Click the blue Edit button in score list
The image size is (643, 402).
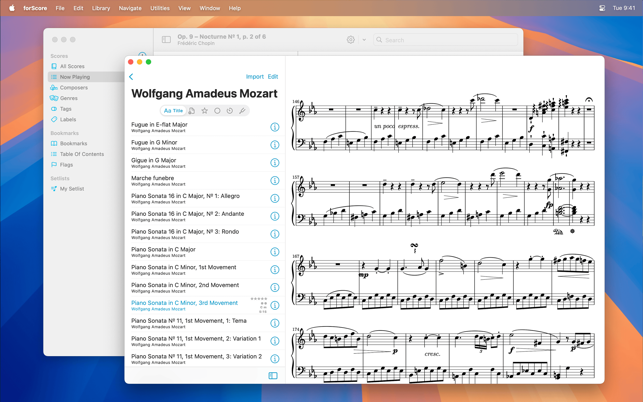[273, 77]
